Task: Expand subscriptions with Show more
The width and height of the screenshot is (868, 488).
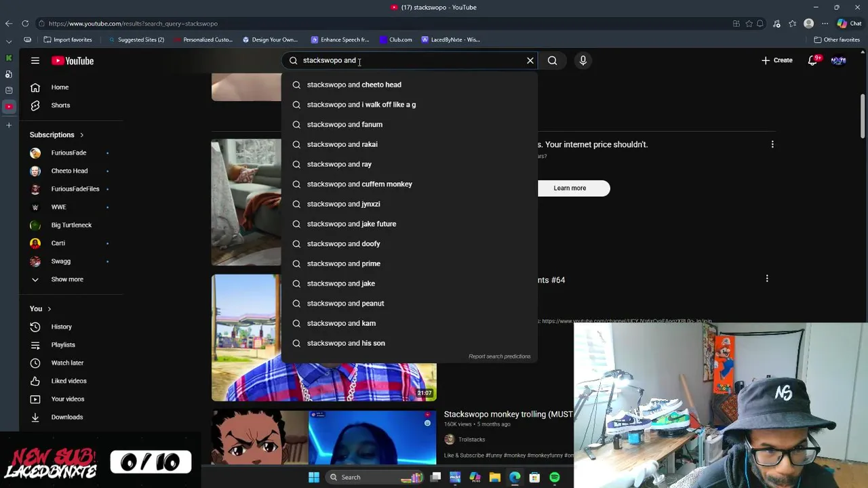Action: point(67,279)
